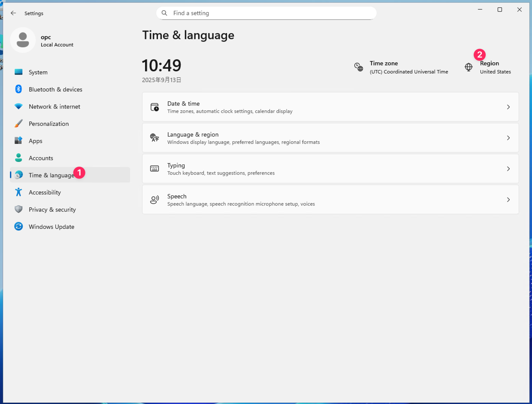Open Apps settings category

tap(70, 141)
